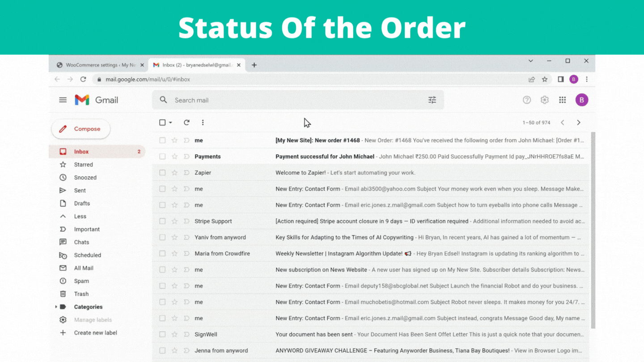Mark Stripe Support email as important

pos(186,221)
